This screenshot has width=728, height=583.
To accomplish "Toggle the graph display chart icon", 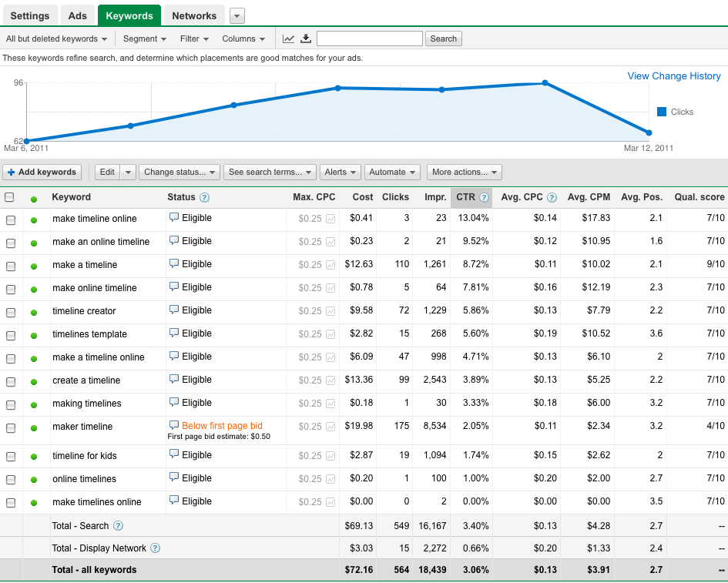I will point(289,39).
